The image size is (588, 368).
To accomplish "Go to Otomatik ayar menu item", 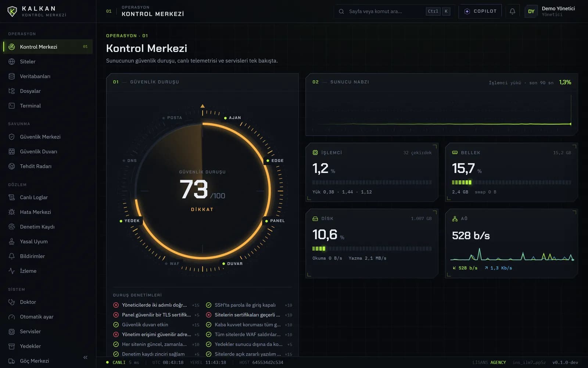I will click(x=48, y=316).
